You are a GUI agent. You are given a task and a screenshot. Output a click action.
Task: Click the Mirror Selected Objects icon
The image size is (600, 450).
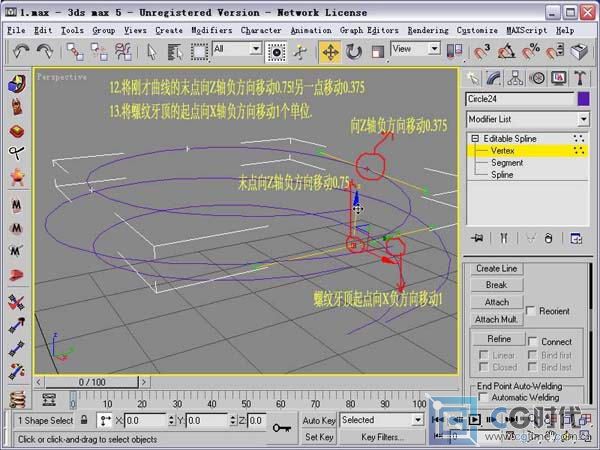click(x=454, y=52)
